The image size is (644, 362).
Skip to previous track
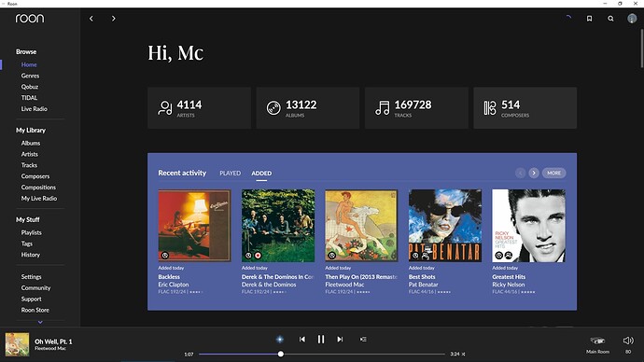[301, 340]
